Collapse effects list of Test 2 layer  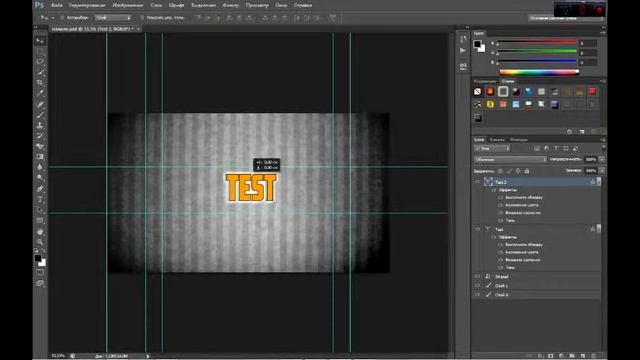pos(599,182)
